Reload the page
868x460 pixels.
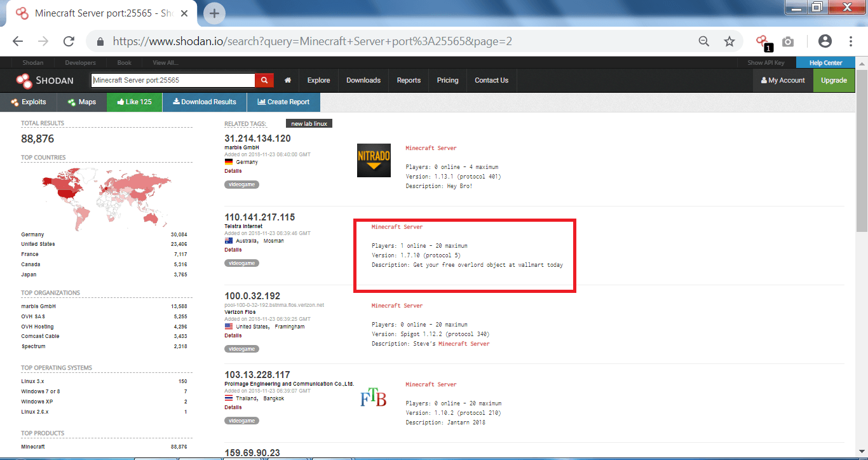(x=69, y=41)
